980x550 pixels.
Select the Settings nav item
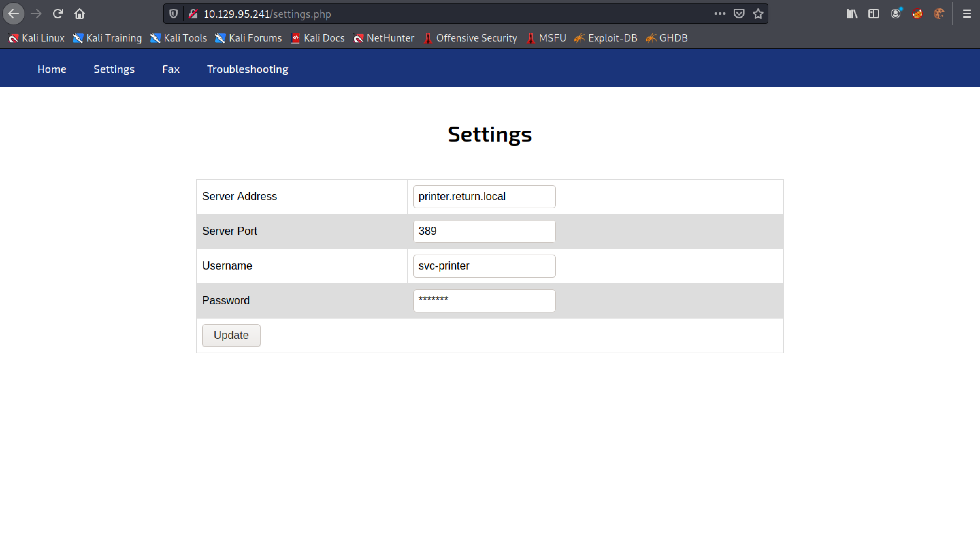114,69
